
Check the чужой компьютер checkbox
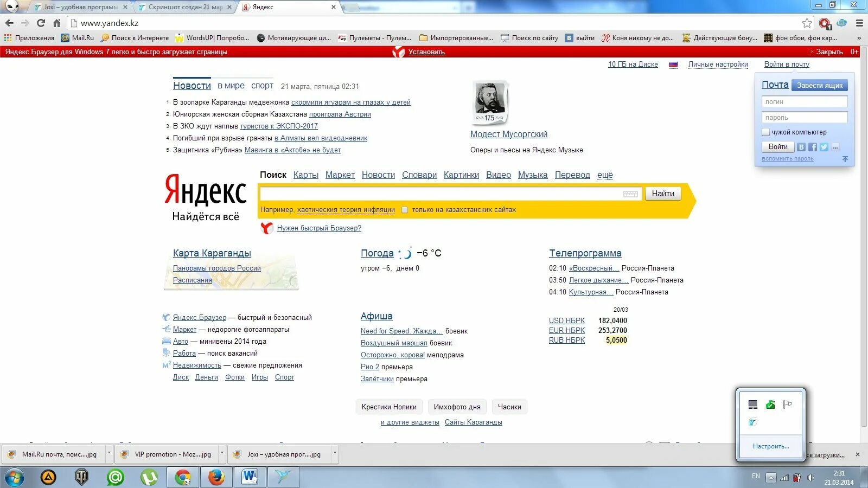[766, 132]
